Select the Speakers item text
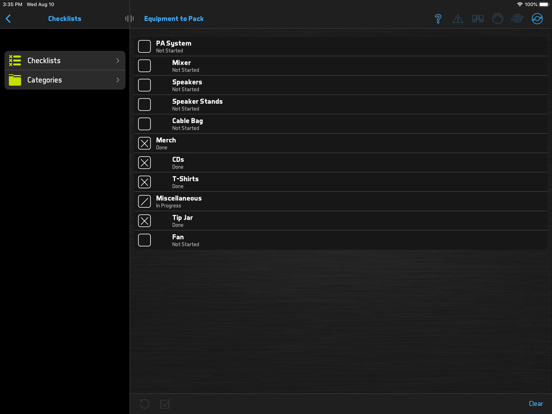 pos(187,82)
